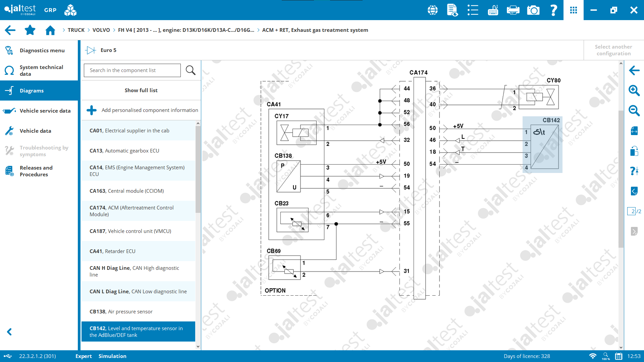The width and height of the screenshot is (644, 362).
Task: Open Diagnostics menu
Action: tap(39, 50)
